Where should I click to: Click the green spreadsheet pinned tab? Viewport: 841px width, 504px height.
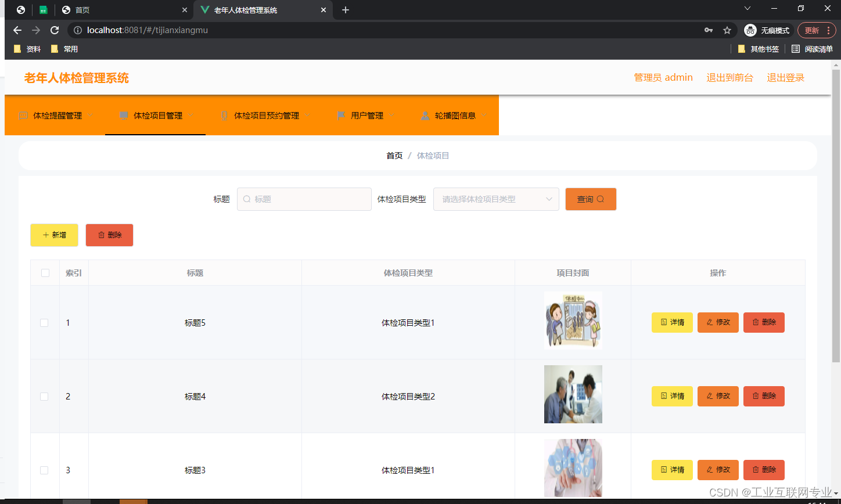point(44,10)
